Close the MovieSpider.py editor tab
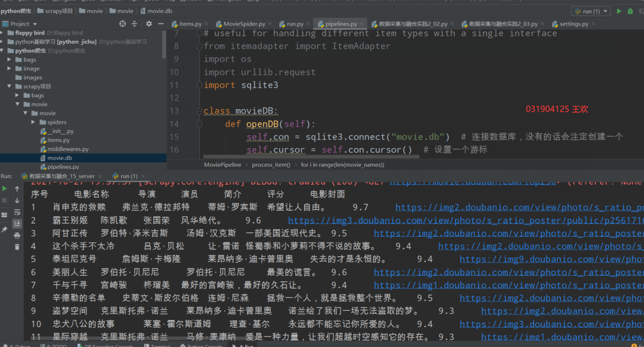Image resolution: width=644 pixels, height=347 pixels. tap(270, 24)
